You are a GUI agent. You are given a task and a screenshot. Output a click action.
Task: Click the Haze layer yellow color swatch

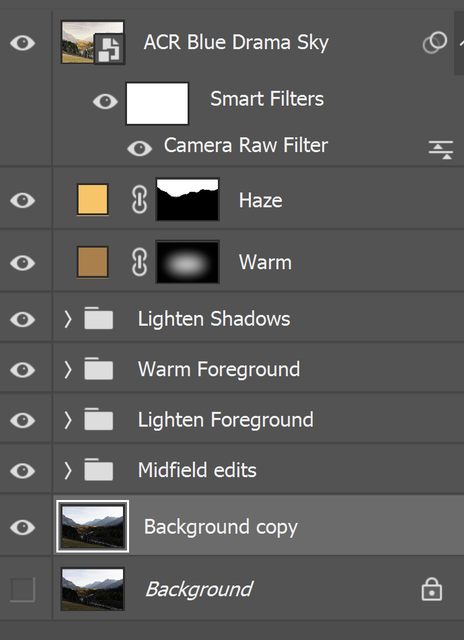click(x=93, y=199)
